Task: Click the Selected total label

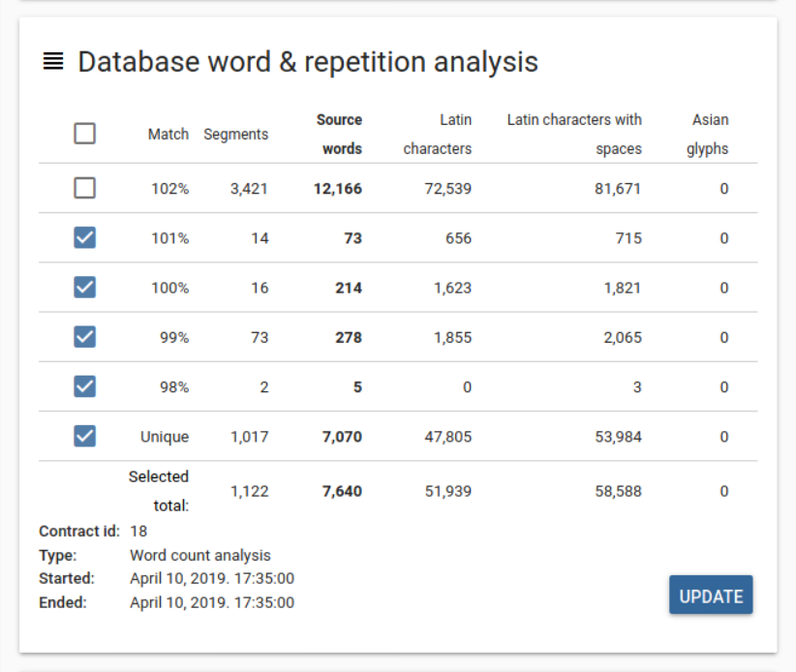Action: pos(159,491)
